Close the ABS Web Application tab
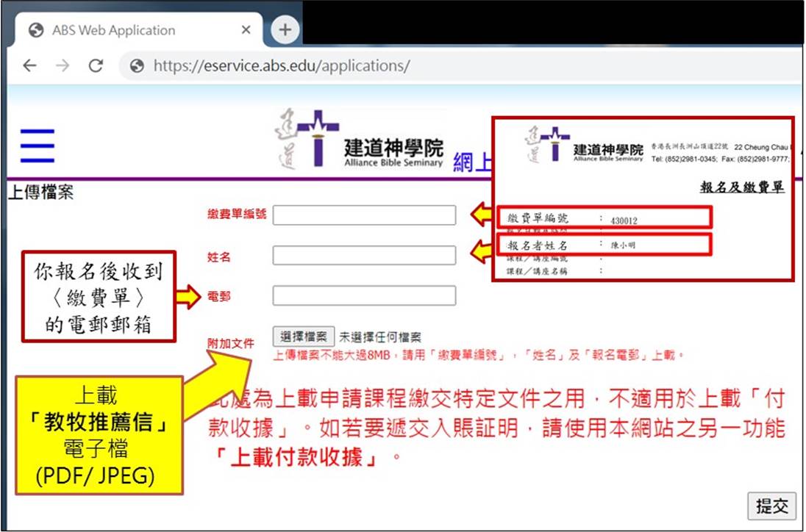The image size is (806, 532). tap(246, 30)
